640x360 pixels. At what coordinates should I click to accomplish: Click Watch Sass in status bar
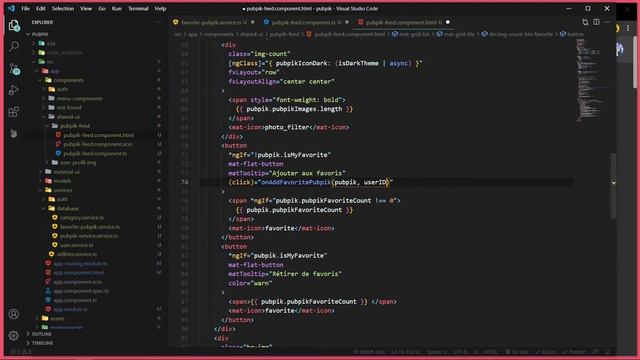(x=369, y=352)
